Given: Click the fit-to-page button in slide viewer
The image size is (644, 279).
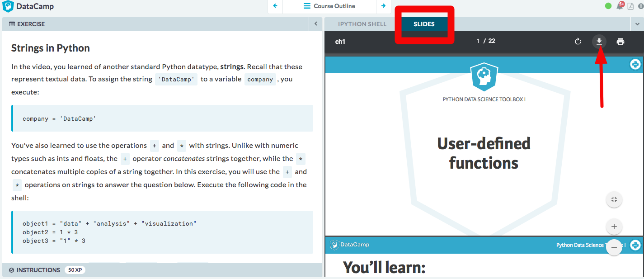Looking at the screenshot, I should tap(614, 199).
